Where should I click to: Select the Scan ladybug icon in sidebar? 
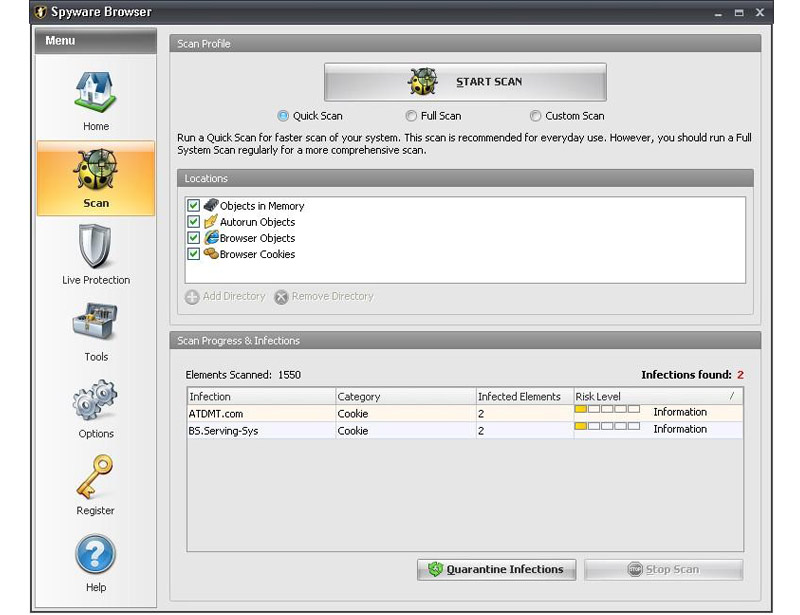96,170
